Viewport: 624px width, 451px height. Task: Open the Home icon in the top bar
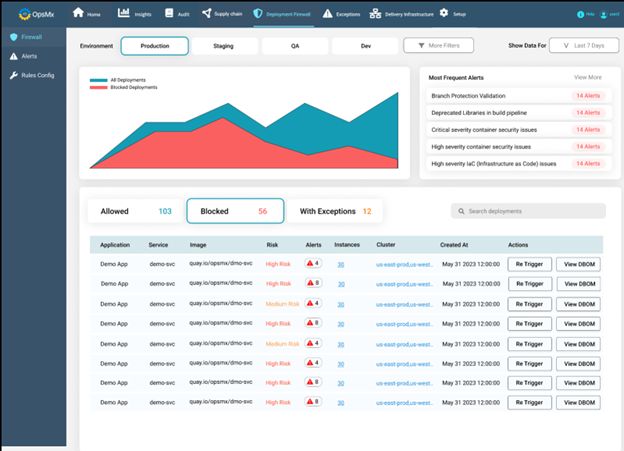[78, 13]
